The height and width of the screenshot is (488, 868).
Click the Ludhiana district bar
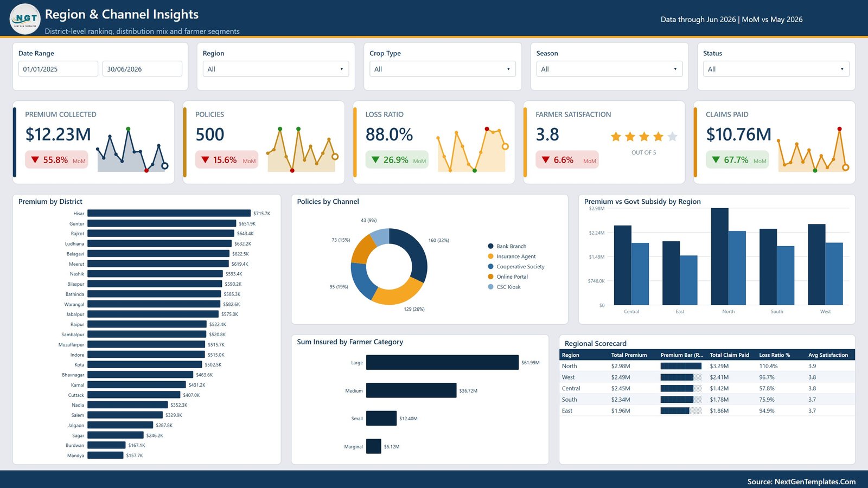click(159, 244)
